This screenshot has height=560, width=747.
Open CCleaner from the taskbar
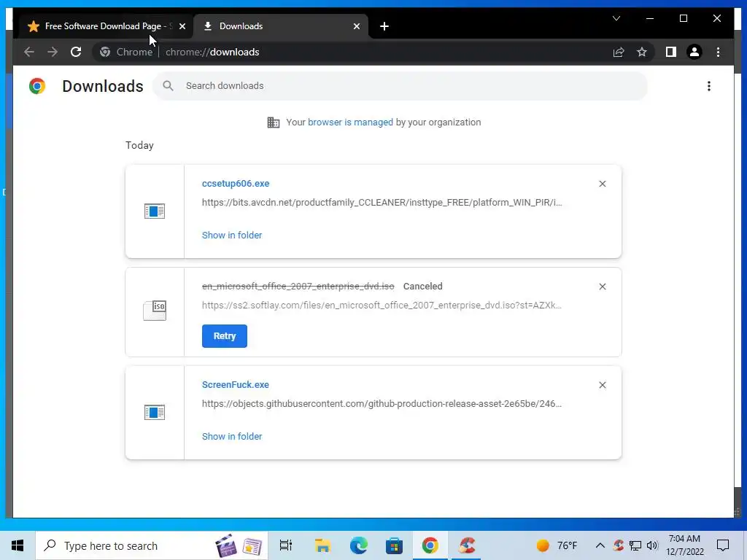(466, 545)
